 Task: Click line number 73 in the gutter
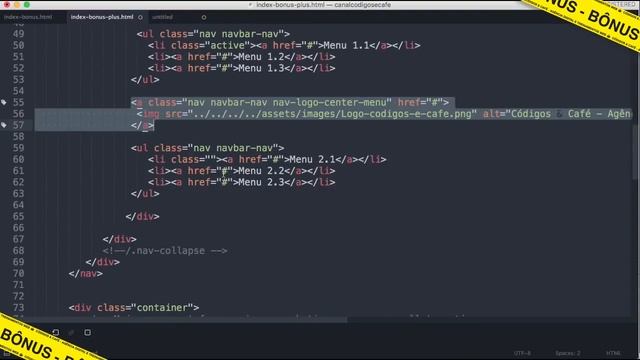pyautogui.click(x=18, y=307)
